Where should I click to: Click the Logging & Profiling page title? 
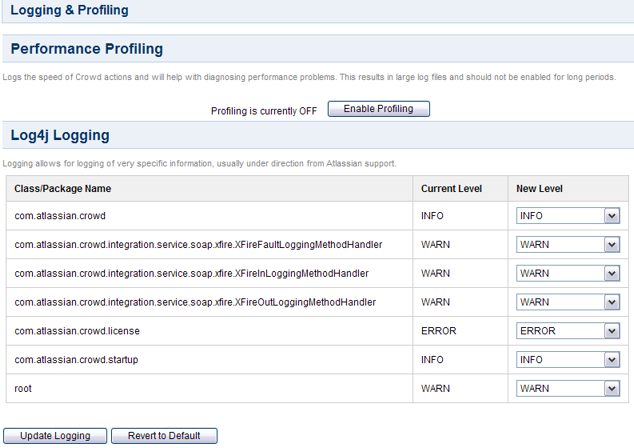pos(70,10)
